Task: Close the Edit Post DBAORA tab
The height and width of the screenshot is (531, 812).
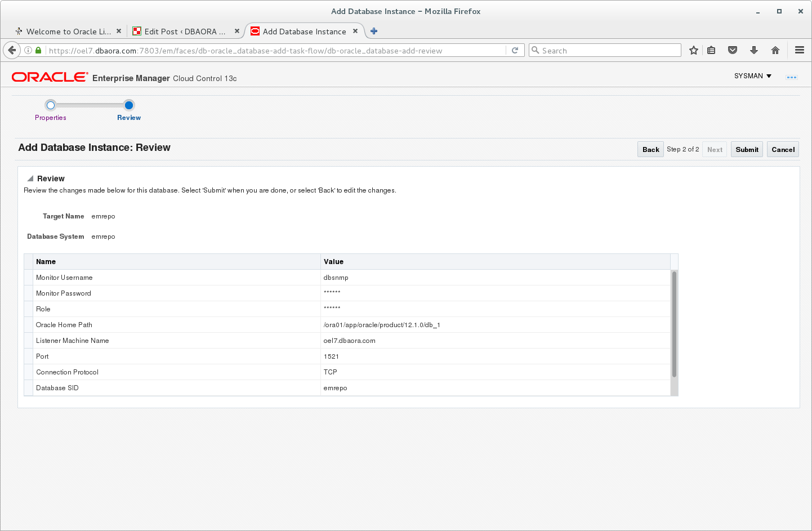Action: (x=237, y=31)
